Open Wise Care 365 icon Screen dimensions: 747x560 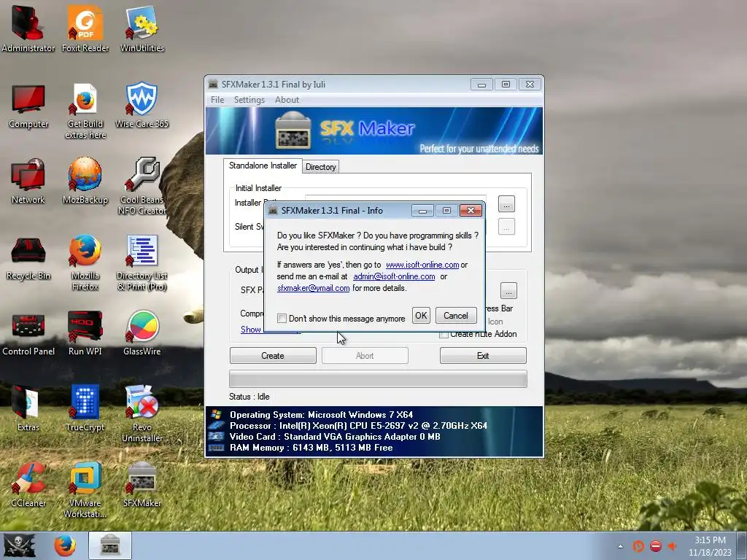point(142,106)
